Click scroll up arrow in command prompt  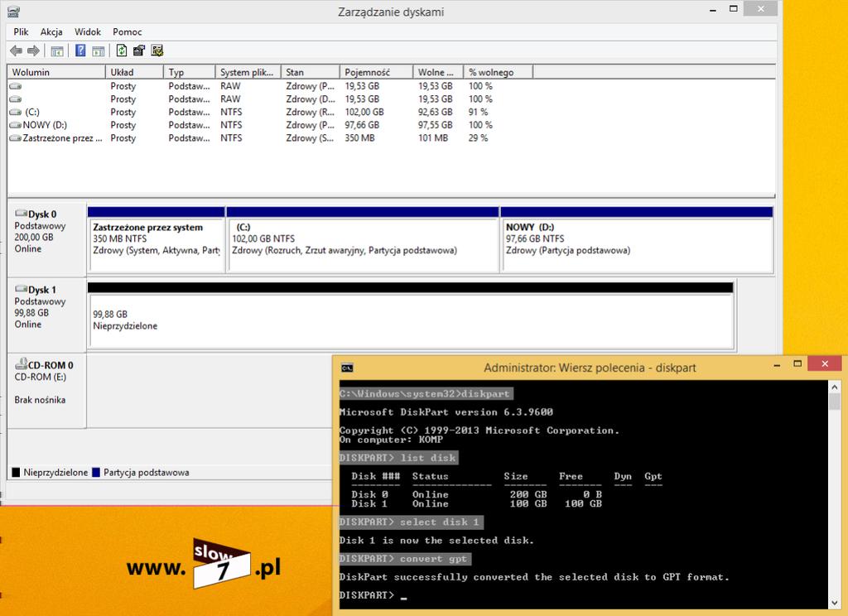pos(835,387)
